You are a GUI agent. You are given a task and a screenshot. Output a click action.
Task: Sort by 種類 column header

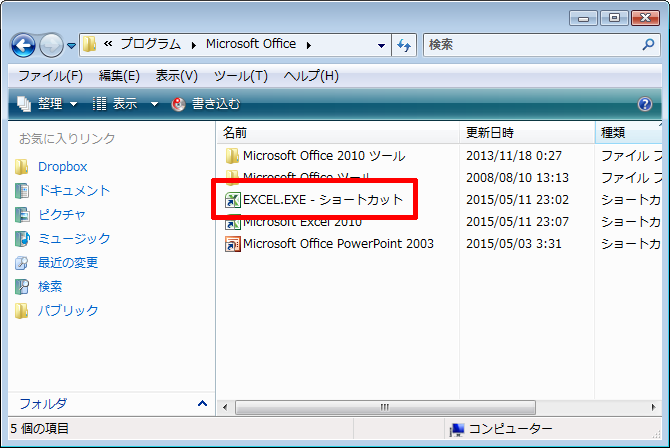click(628, 133)
